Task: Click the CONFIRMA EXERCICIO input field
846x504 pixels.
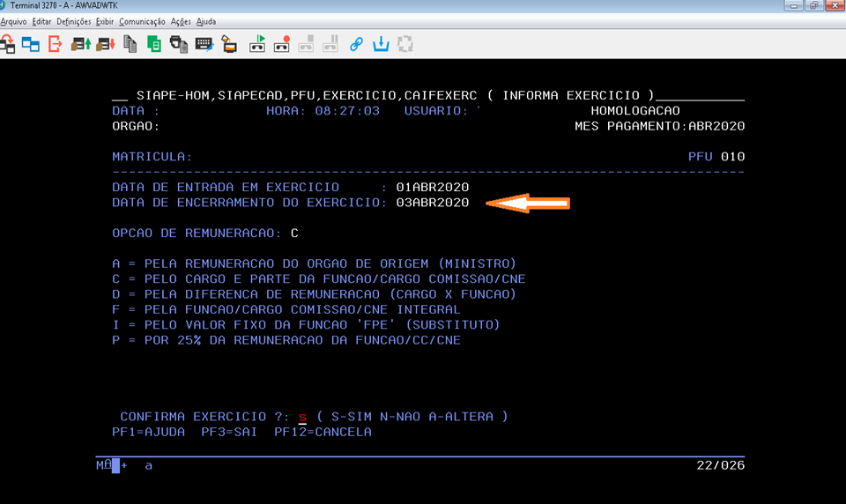Action: [x=302, y=417]
